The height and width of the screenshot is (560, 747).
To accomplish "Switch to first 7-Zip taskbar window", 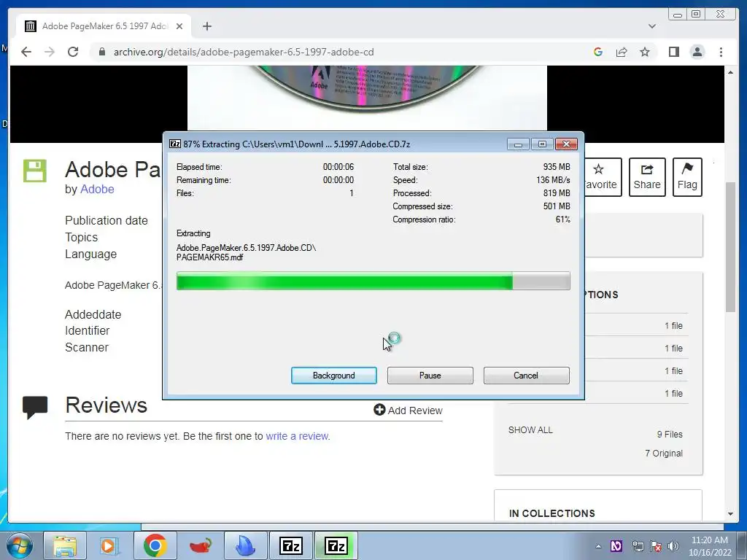I will 291,545.
